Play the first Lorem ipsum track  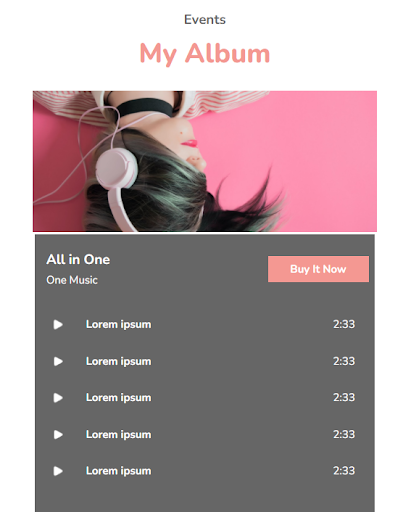[x=58, y=324]
